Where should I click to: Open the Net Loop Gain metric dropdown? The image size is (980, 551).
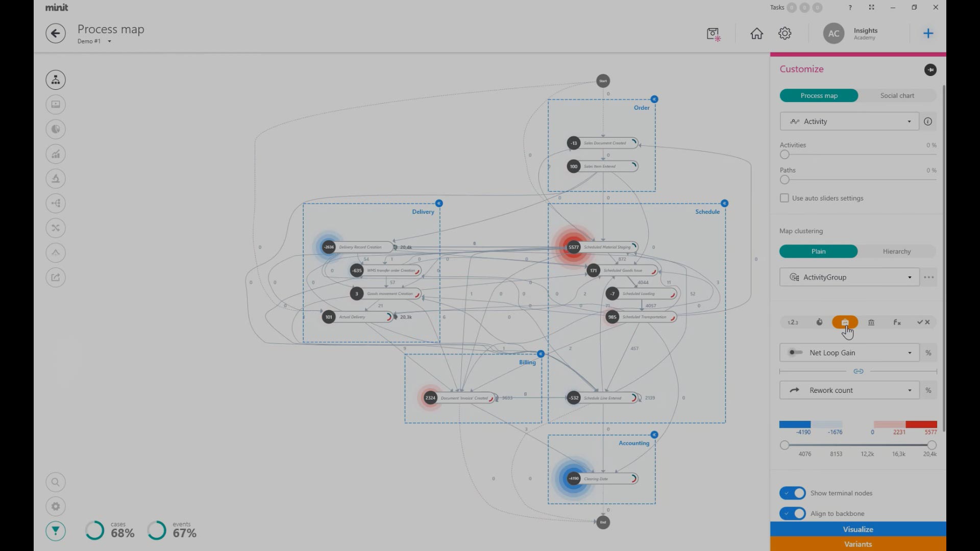pos(910,353)
